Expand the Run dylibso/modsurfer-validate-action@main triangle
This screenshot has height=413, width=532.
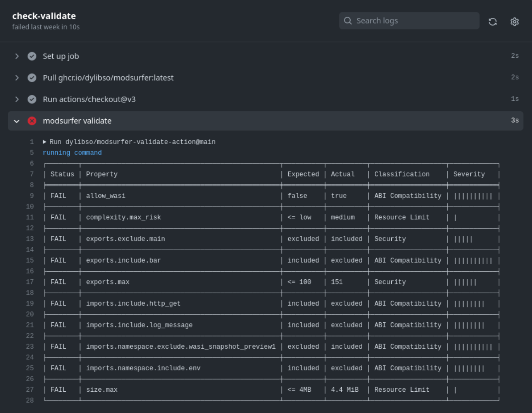[45, 142]
